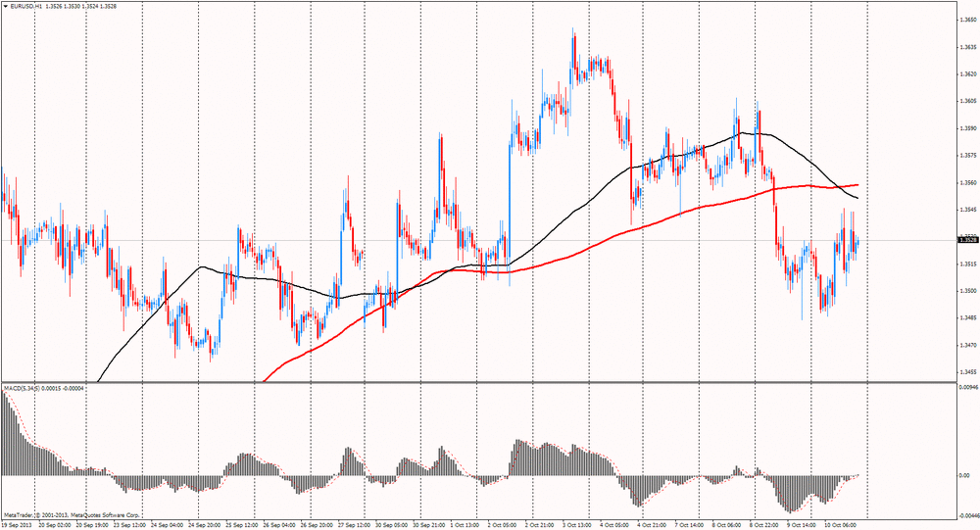The image size is (980, 530).
Task: Click the 0.00946 MACD scale value
Action: [x=967, y=387]
